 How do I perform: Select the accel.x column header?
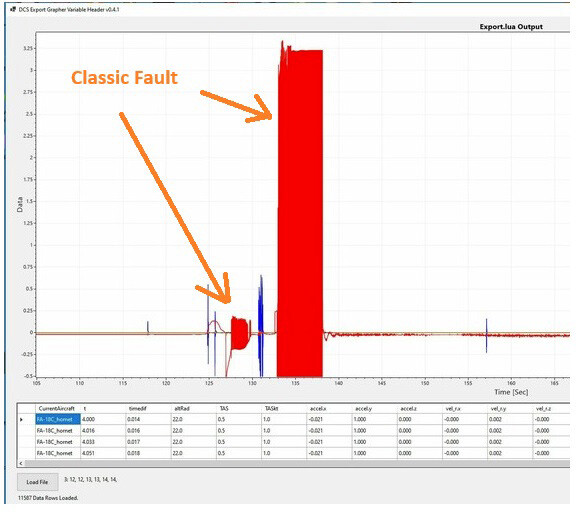(x=329, y=408)
